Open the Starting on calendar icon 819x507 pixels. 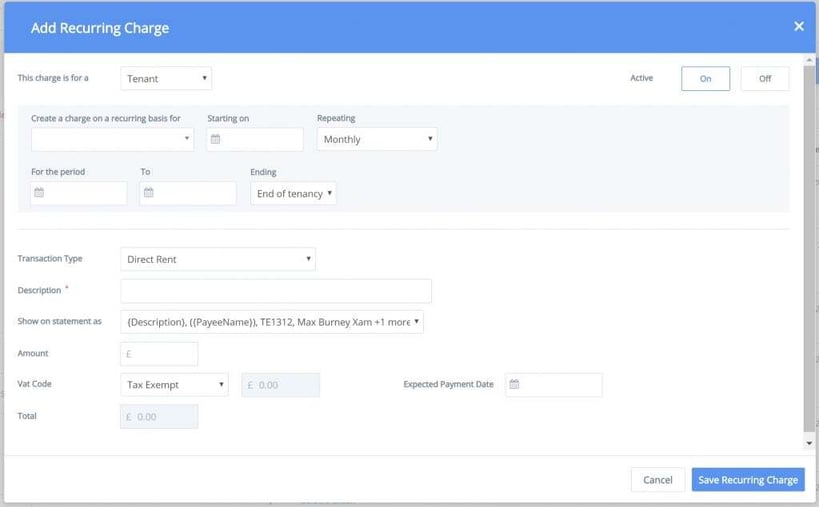pos(215,139)
